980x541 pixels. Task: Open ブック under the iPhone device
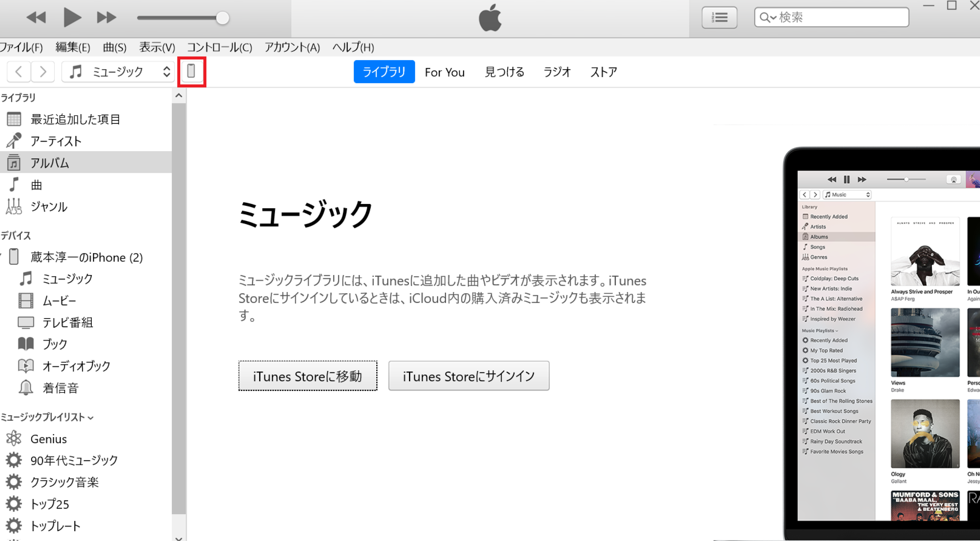coord(86,344)
